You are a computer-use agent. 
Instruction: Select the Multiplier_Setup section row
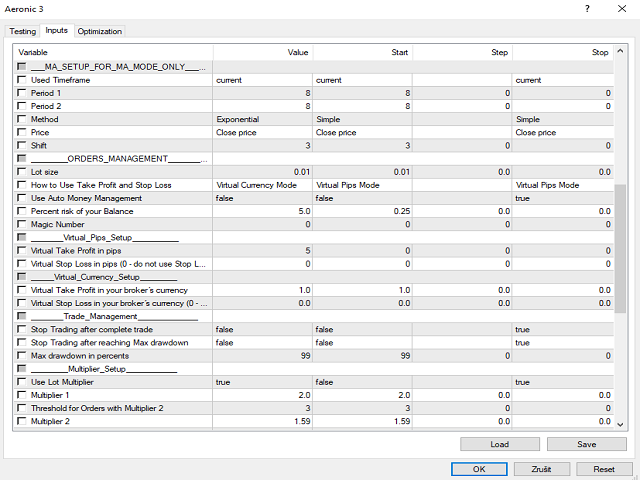pos(314,369)
